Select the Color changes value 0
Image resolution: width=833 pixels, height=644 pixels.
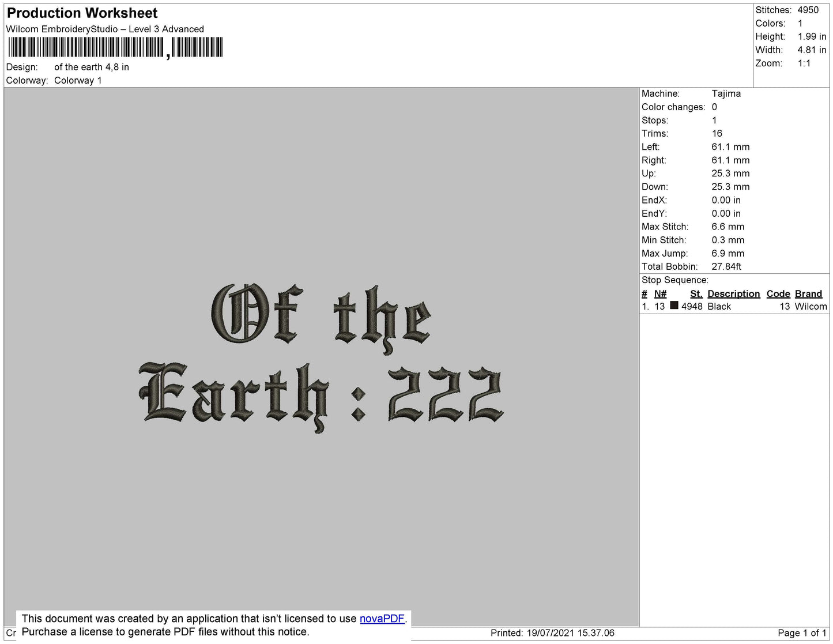[x=714, y=107]
